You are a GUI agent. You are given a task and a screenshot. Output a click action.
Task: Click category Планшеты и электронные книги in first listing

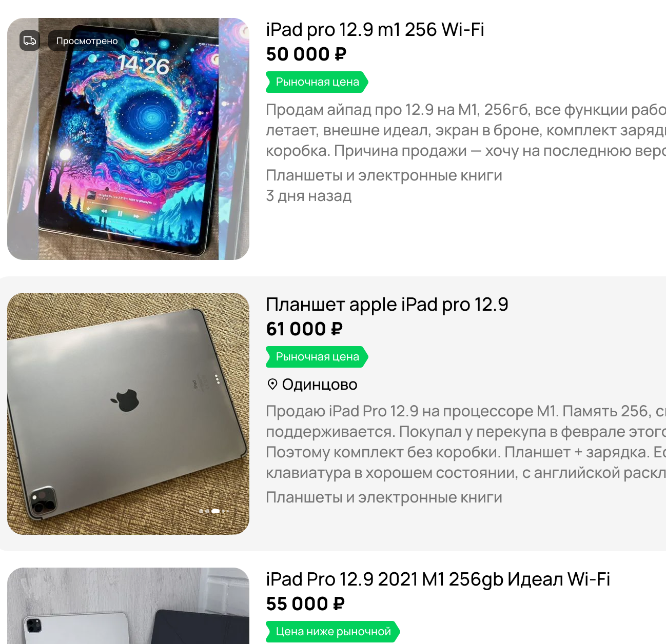384,175
